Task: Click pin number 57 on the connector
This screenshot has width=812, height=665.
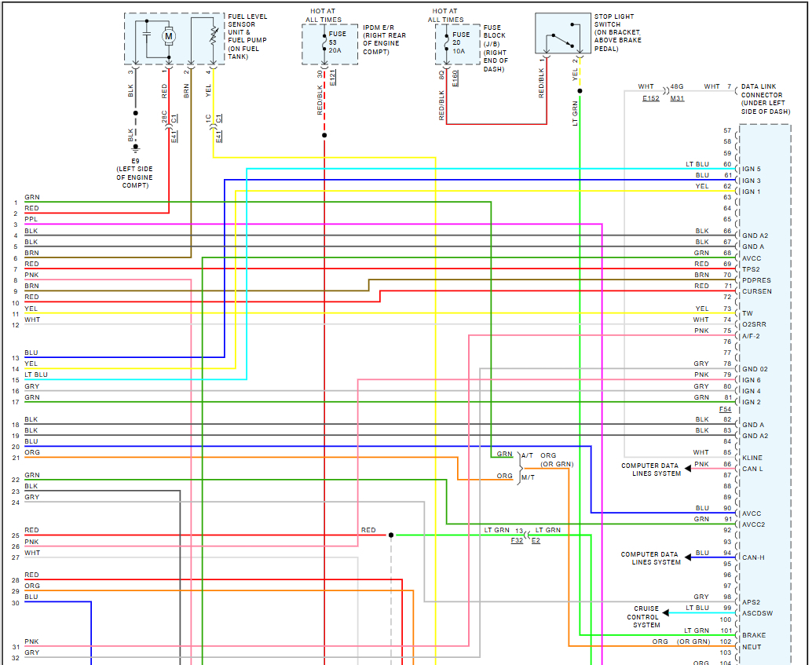Action: [x=727, y=130]
